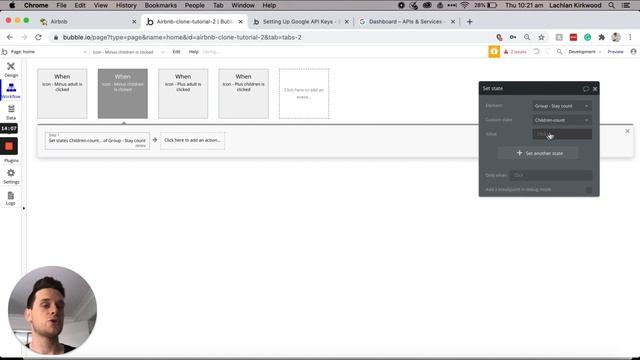Open the Bookmarks menu in menu bar

(161, 5)
